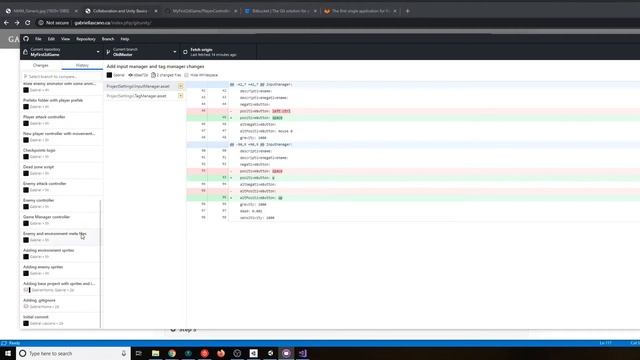This screenshot has height=360, width=640.
Task: Click modified status icon for TagManager.asset
Action: (x=180, y=96)
